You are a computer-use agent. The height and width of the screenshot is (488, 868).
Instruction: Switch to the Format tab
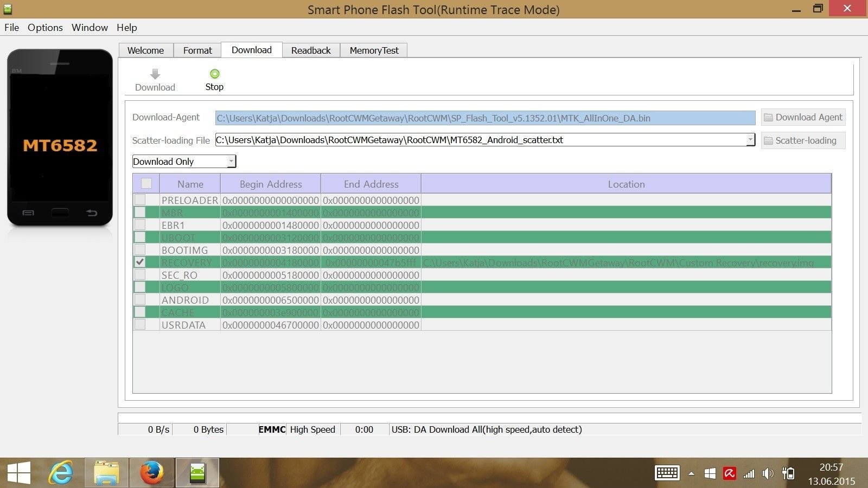pyautogui.click(x=197, y=50)
